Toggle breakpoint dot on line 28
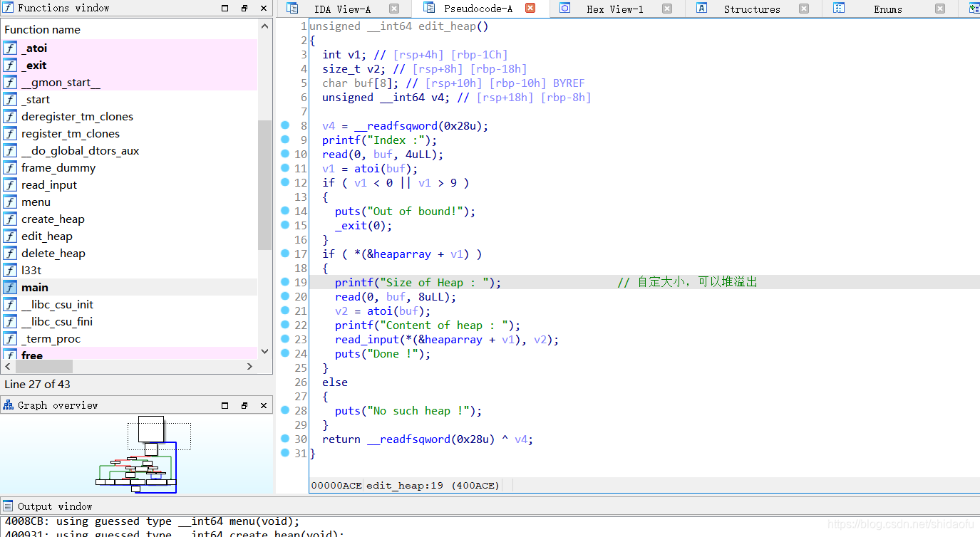 point(285,410)
